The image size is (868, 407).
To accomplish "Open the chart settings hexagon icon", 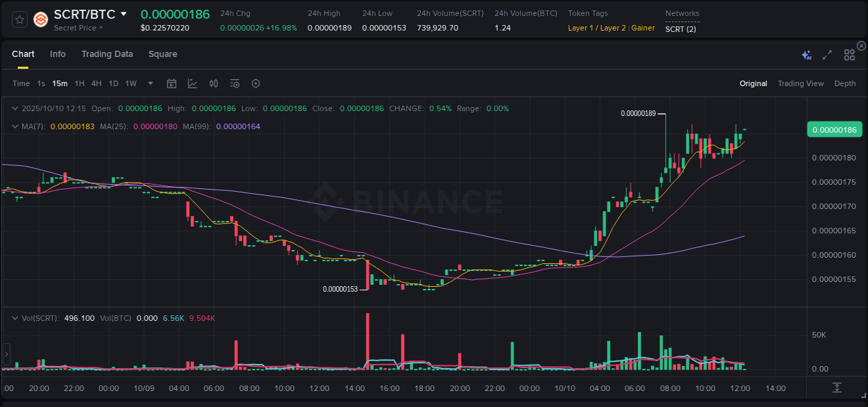I will coord(256,83).
